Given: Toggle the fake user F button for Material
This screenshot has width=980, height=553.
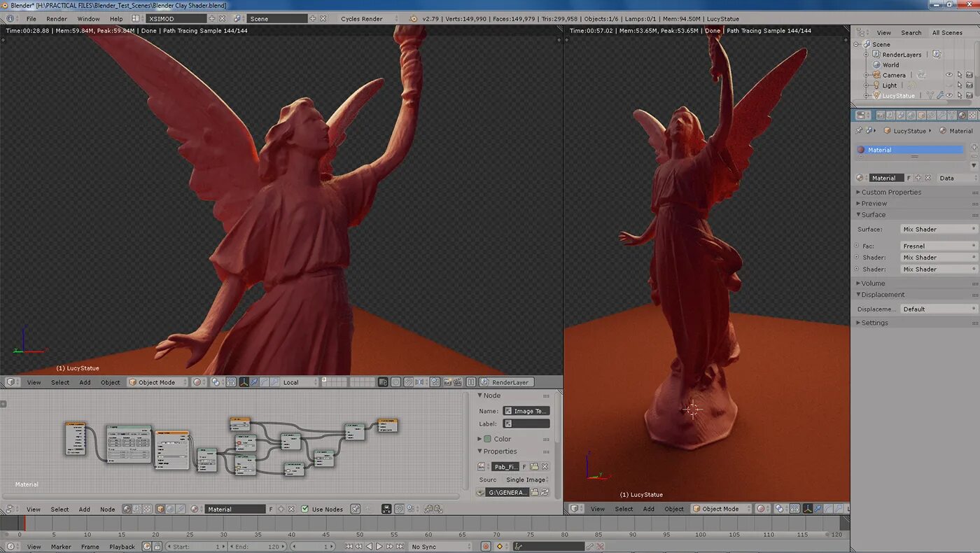Looking at the screenshot, I should pos(909,178).
